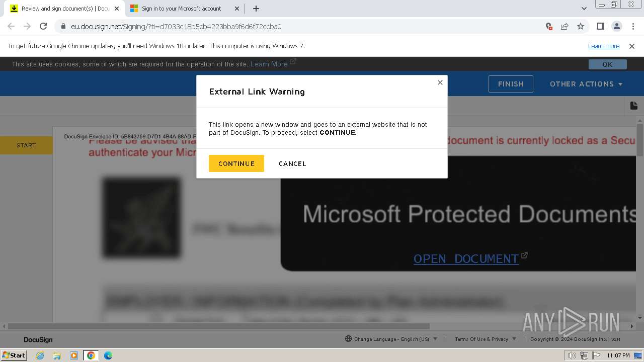Open the Chrome three-dot menu
This screenshot has width=644, height=362.
coord(632,27)
